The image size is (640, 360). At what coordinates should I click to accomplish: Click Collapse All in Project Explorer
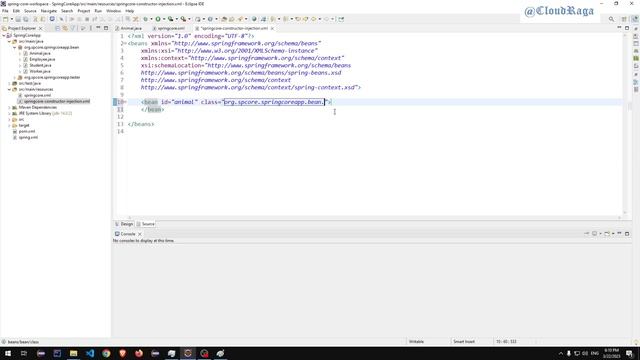(x=58, y=29)
